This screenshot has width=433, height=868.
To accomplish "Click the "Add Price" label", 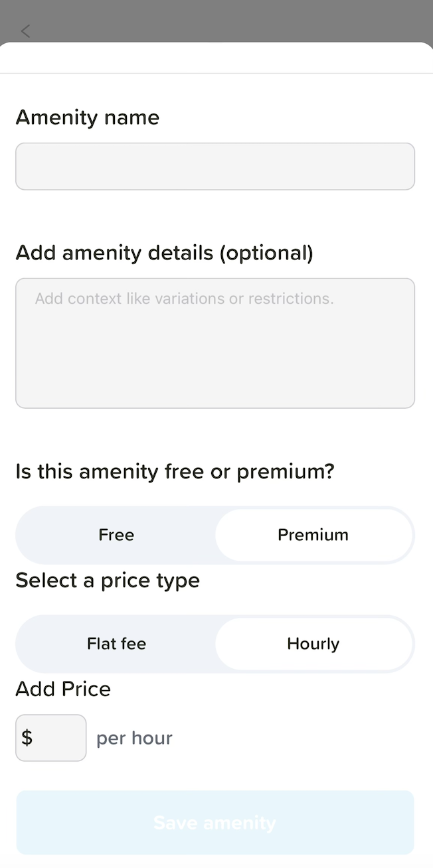I will click(63, 689).
